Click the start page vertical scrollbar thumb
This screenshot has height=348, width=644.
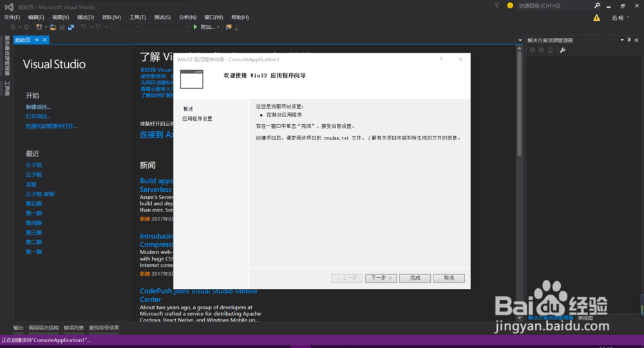coord(519,104)
